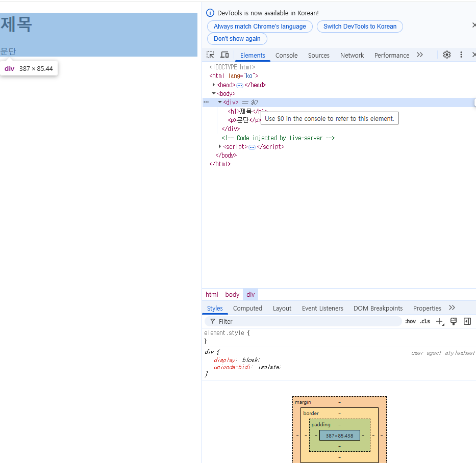Click the filter funnel icon
This screenshot has width=476, height=463.
(x=213, y=322)
